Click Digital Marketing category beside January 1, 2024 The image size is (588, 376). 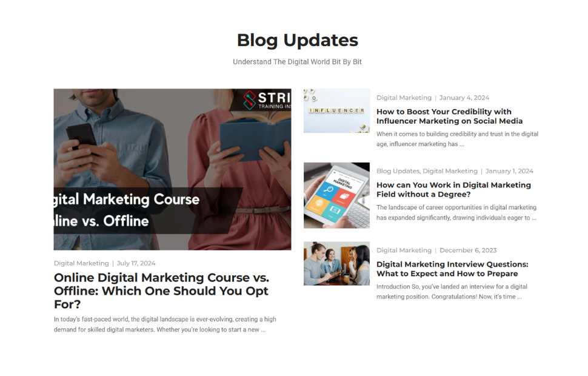coord(450,171)
